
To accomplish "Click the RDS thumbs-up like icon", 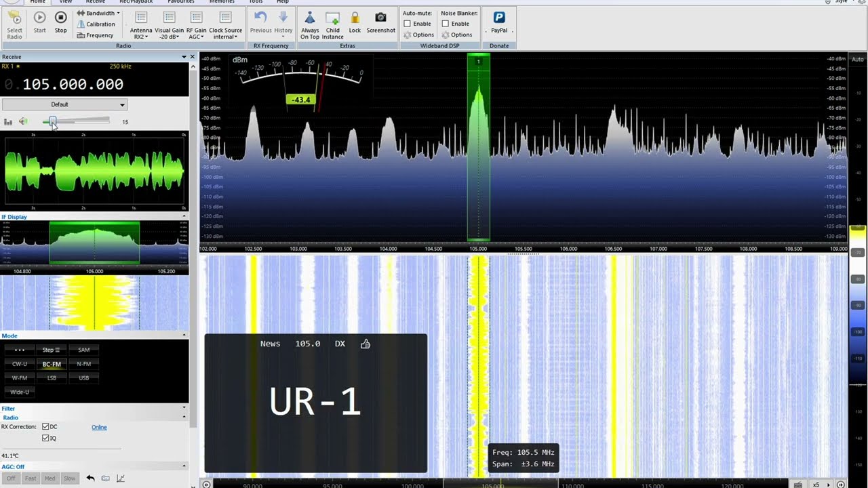I will coord(366,344).
